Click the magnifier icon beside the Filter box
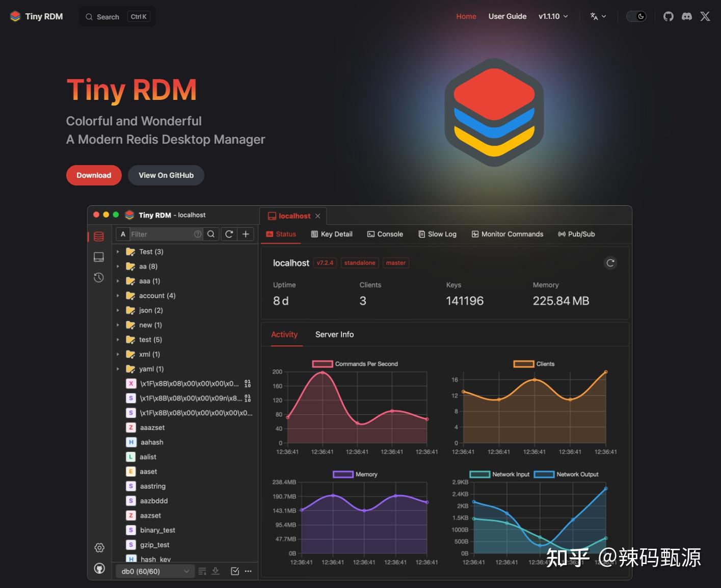This screenshot has height=588, width=721. (211, 234)
